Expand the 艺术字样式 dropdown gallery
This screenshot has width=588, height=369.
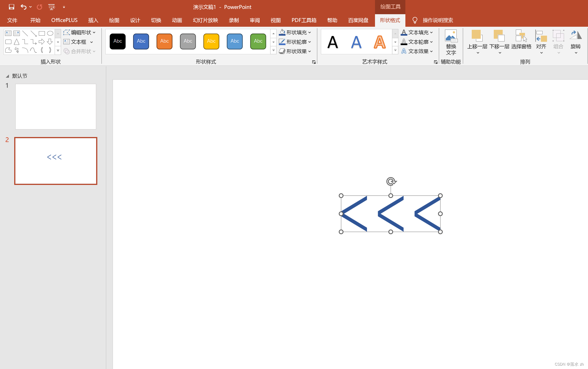click(395, 51)
